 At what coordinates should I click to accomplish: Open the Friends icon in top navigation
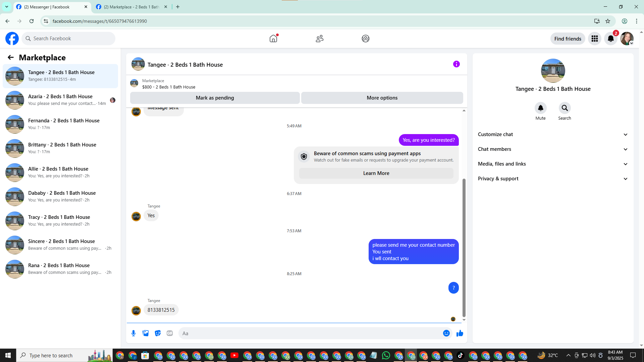320,39
